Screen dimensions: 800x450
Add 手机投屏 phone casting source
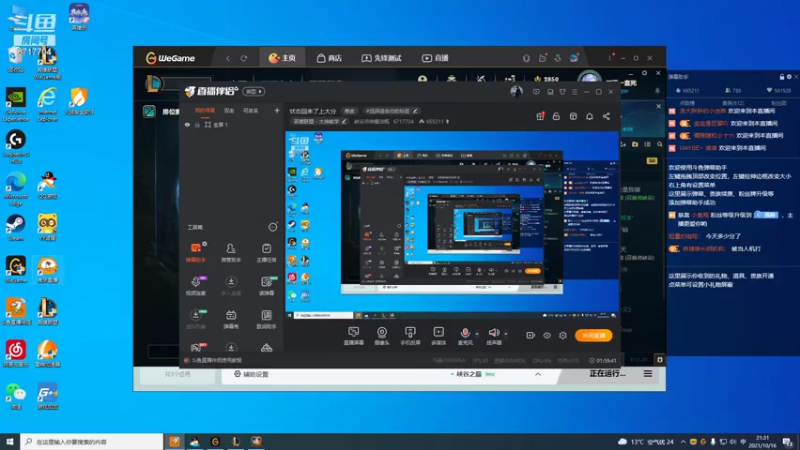pos(410,336)
